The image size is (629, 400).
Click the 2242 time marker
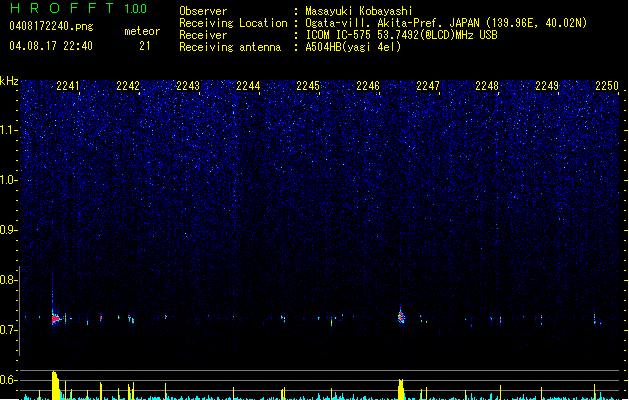(128, 86)
